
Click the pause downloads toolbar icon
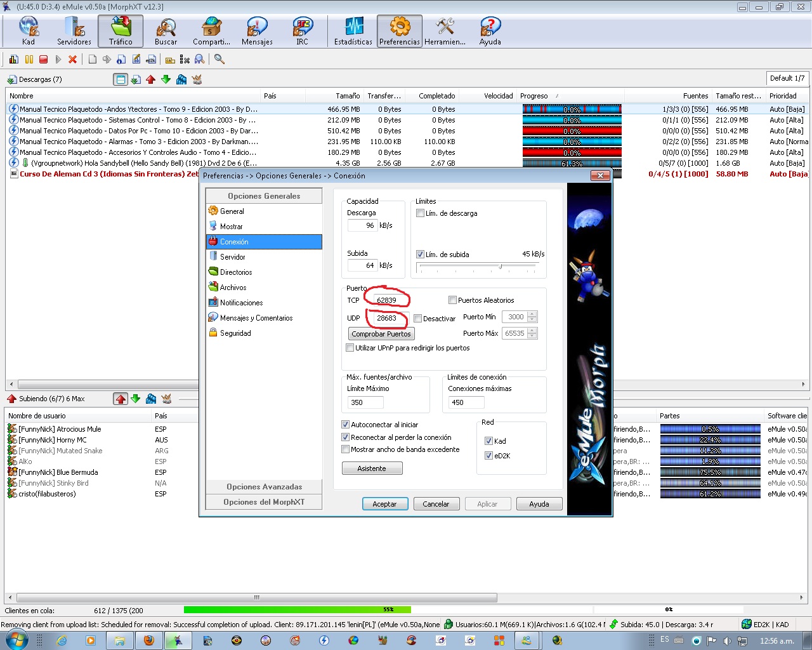[x=29, y=59]
